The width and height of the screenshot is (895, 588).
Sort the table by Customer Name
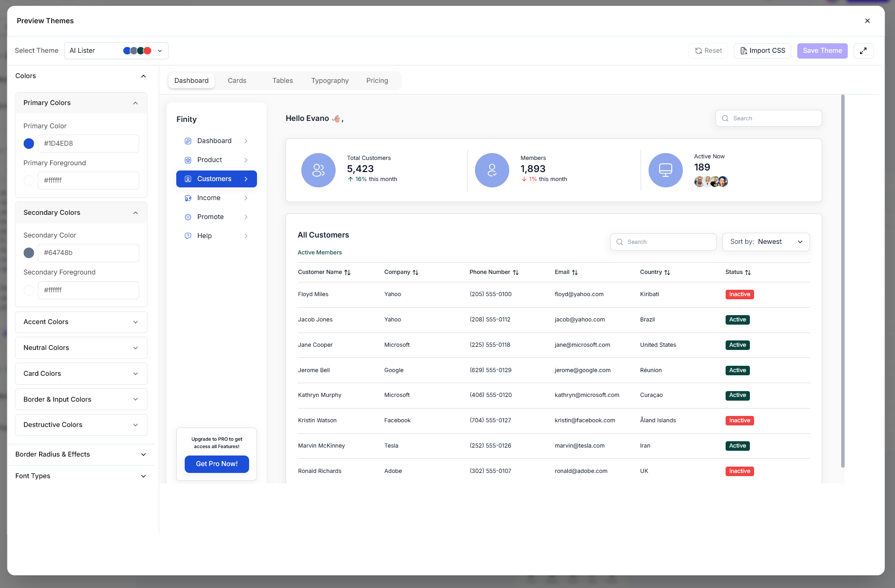click(347, 272)
